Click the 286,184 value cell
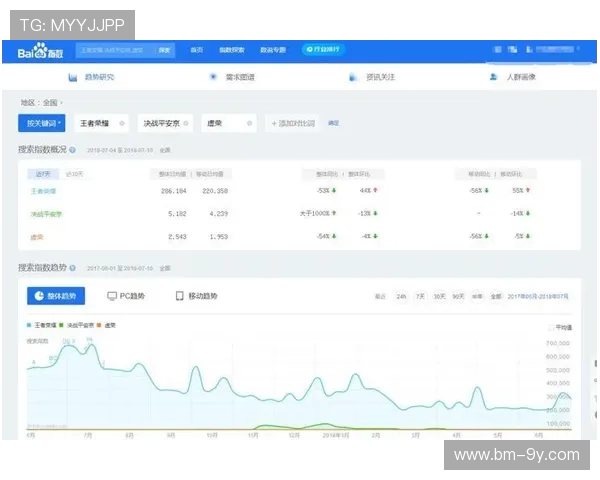The image size is (600, 480). click(x=174, y=191)
